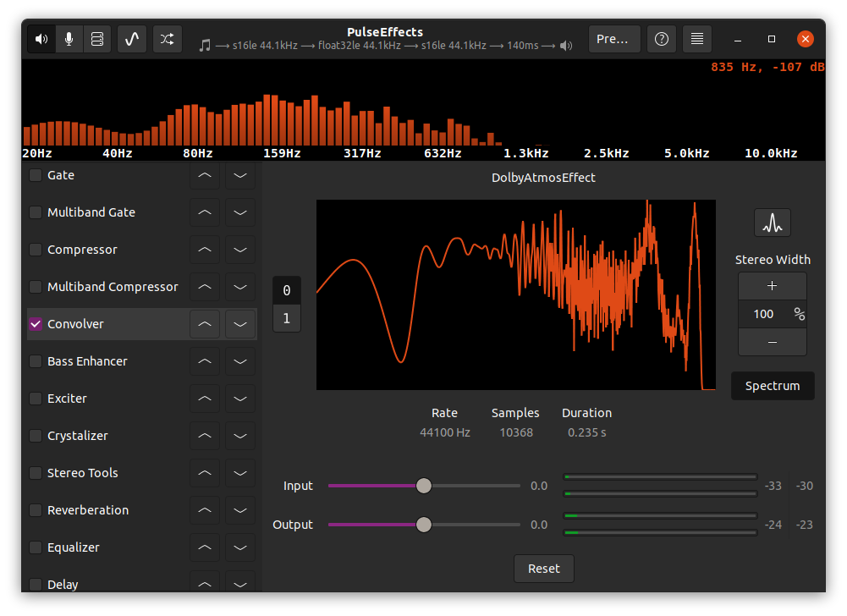Open the Presets dropdown button
Screen dimensions: 847x616
[614, 39]
